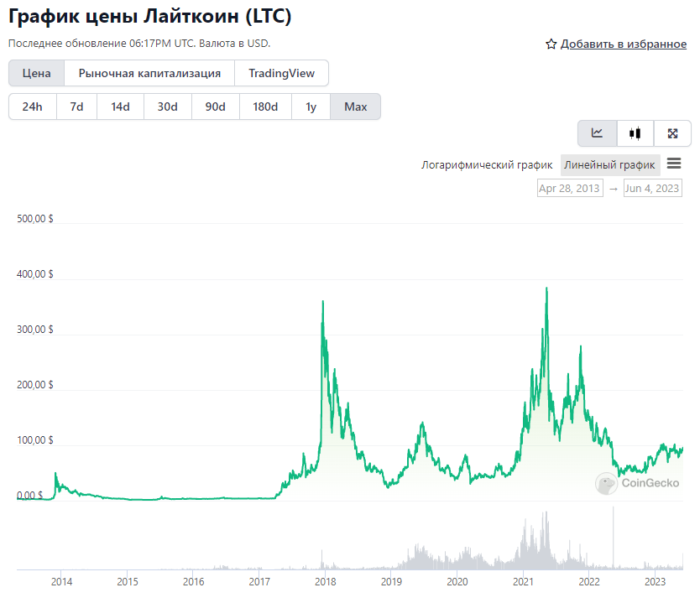This screenshot has height=603, width=700.
Task: Click the 100,00 $ axis label
Action: click(34, 440)
